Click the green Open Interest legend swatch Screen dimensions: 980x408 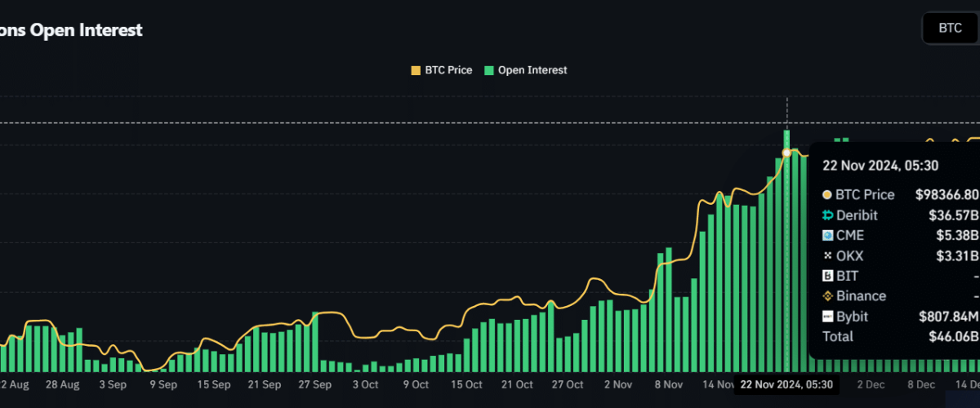point(489,70)
